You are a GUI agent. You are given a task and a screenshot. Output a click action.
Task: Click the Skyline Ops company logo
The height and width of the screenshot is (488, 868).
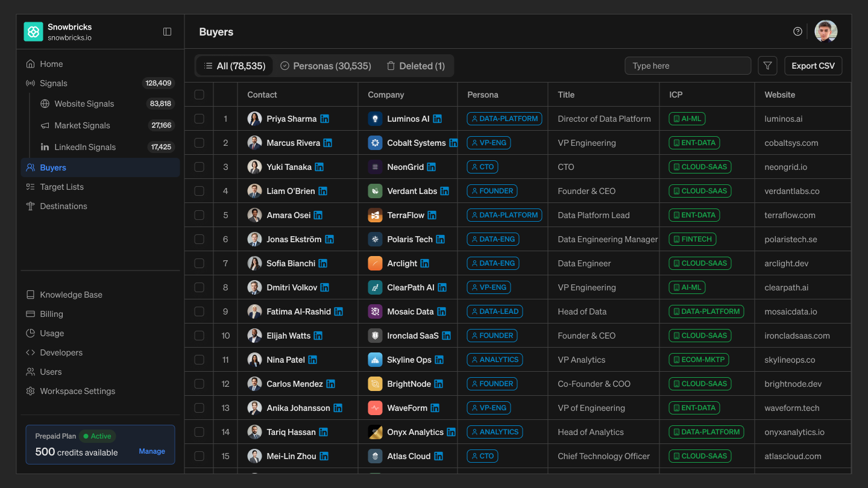point(375,360)
